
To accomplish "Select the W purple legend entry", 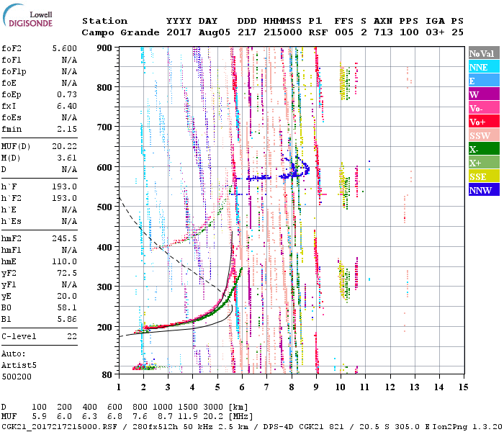I will [483, 94].
